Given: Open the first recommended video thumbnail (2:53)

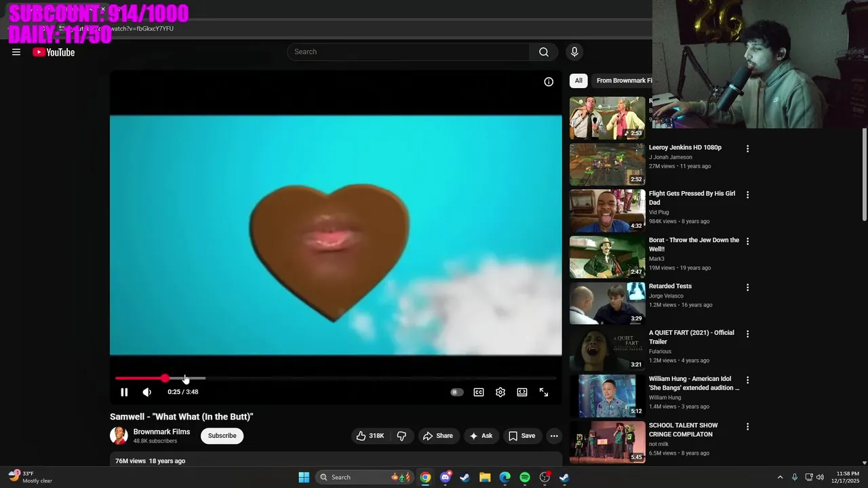Looking at the screenshot, I should click(x=607, y=118).
